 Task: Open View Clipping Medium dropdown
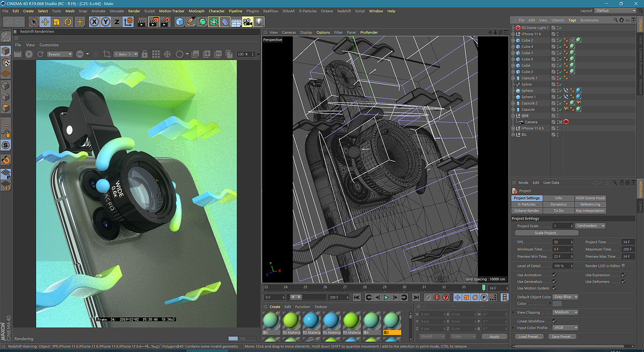click(x=566, y=312)
